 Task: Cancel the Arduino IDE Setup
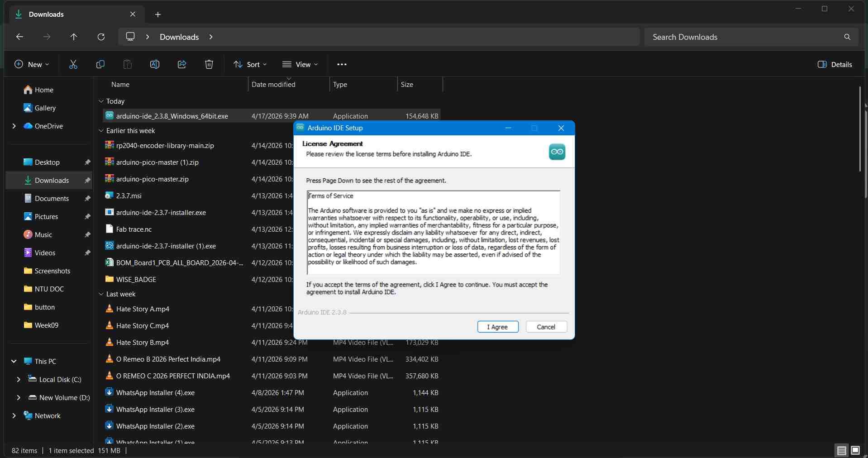click(546, 327)
